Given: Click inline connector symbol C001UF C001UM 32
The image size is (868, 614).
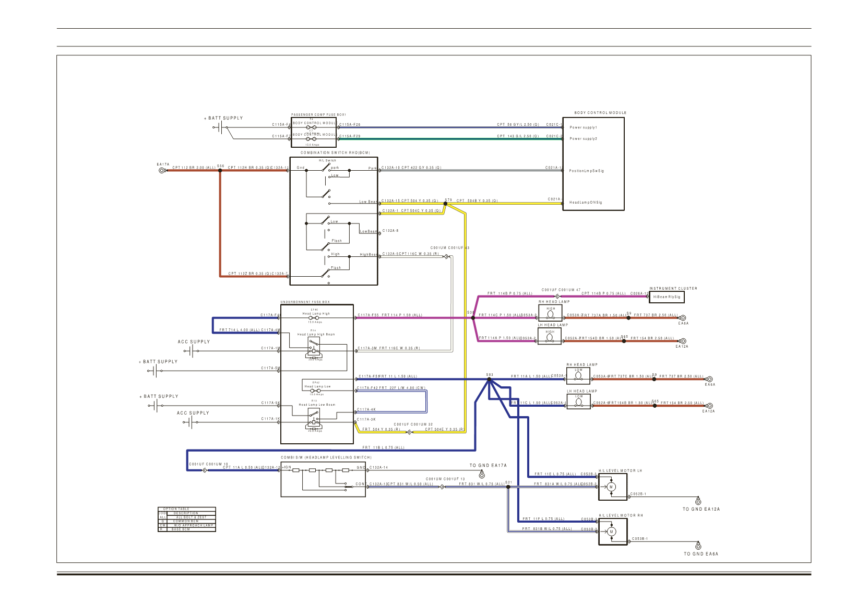Looking at the screenshot, I should click(x=409, y=432).
